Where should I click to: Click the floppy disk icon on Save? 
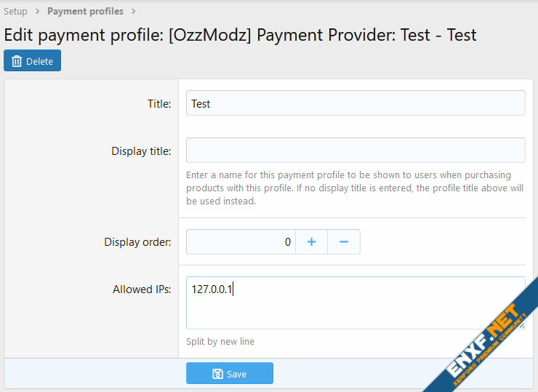pos(217,374)
